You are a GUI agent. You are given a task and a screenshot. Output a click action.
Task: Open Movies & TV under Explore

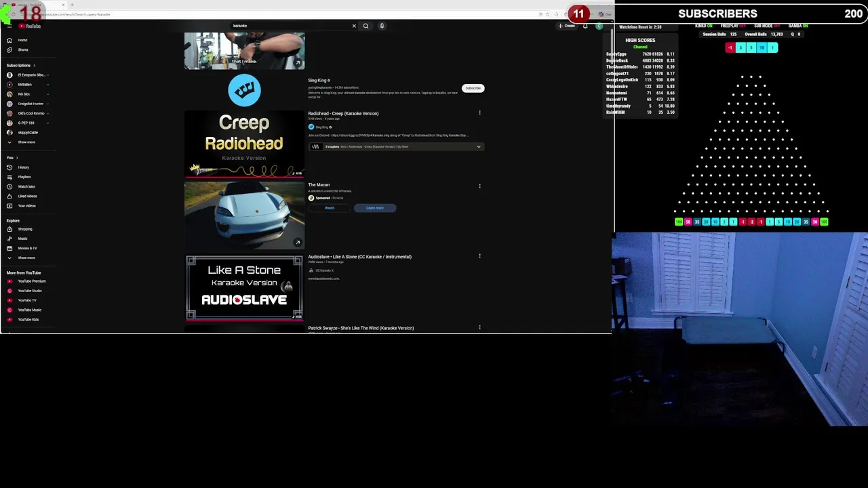click(x=27, y=248)
